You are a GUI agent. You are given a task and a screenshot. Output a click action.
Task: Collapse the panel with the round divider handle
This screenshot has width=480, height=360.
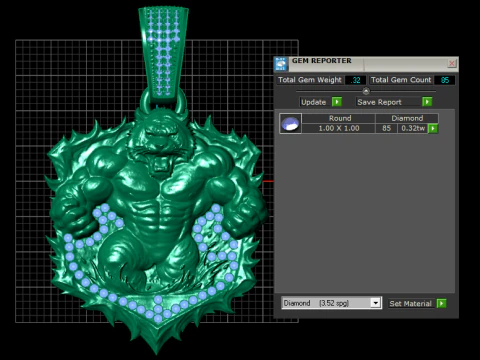click(x=366, y=91)
